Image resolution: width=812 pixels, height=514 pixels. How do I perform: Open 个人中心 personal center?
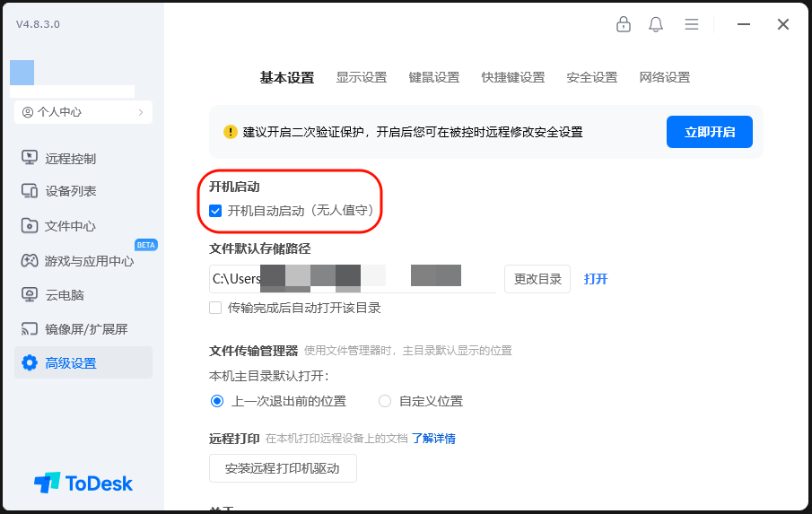[x=83, y=112]
